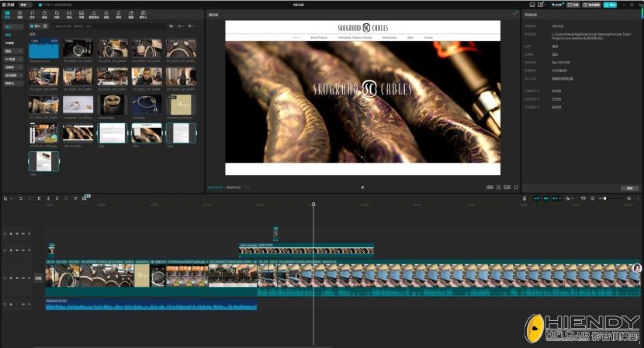This screenshot has height=348, width=644.
Task: Lock the web cover.jpg overlay track
Action: point(11,250)
